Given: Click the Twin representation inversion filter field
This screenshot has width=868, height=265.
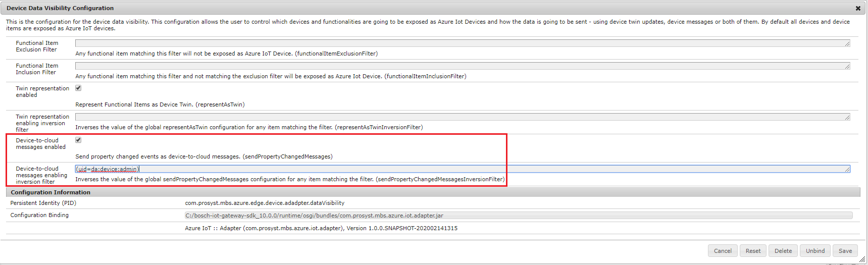Looking at the screenshot, I should pyautogui.click(x=463, y=117).
